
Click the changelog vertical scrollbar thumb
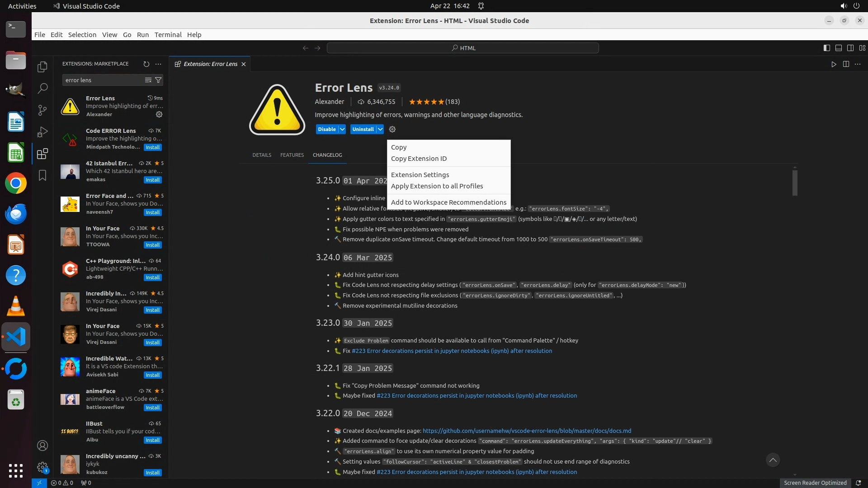pos(795,183)
